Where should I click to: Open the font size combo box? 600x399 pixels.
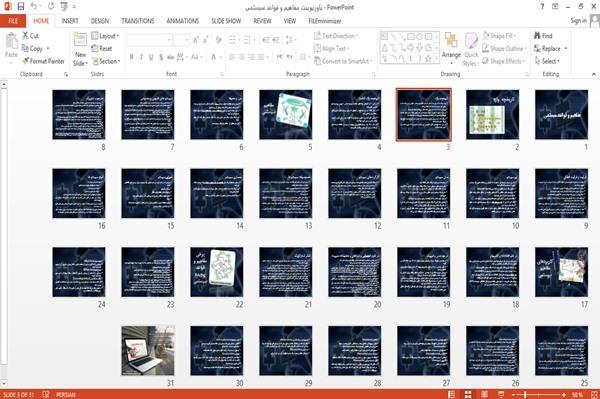pos(181,40)
